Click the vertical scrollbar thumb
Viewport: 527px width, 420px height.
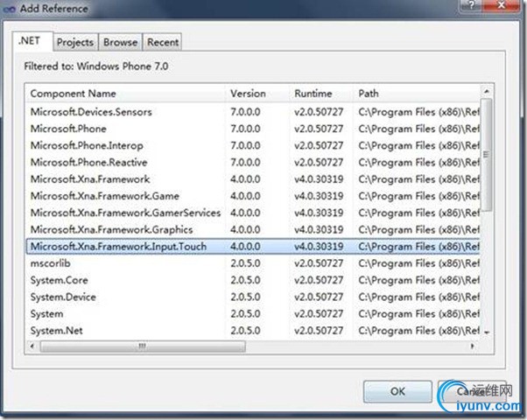(x=487, y=155)
